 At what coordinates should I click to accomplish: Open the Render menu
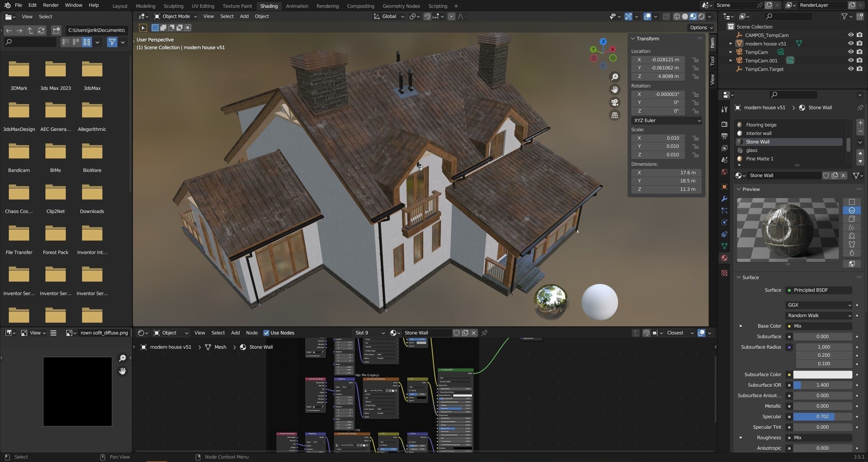pos(51,5)
